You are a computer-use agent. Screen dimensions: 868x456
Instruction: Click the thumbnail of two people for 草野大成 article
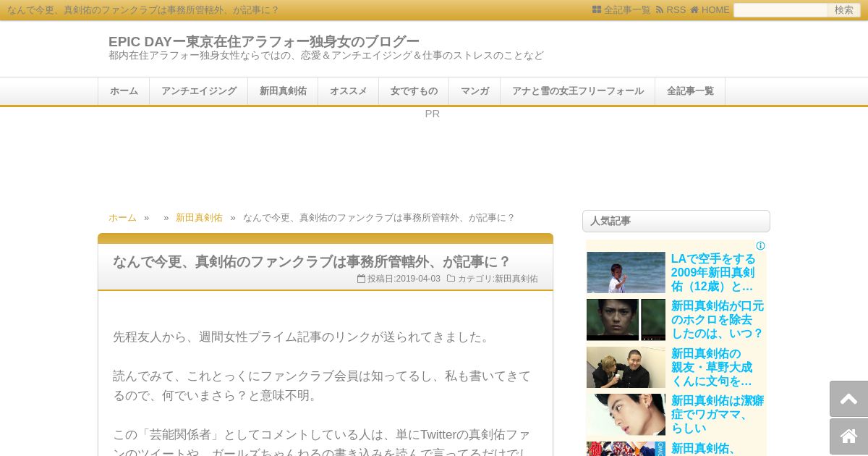tap(626, 367)
